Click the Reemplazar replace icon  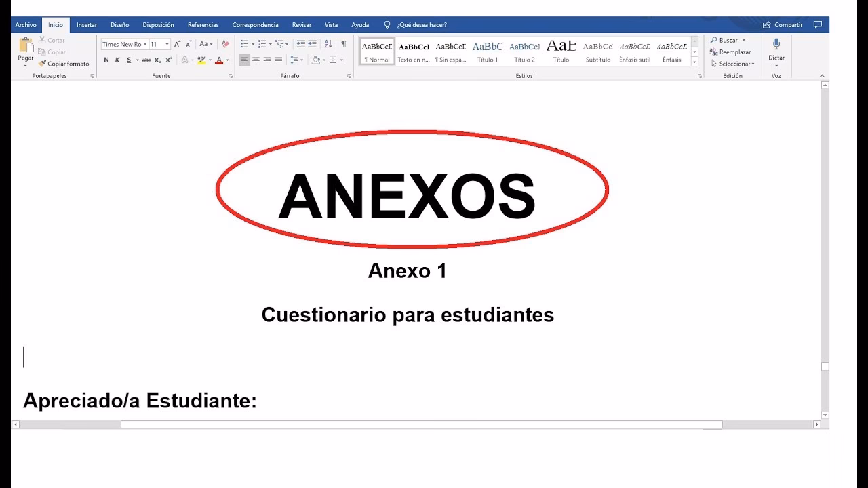click(714, 52)
